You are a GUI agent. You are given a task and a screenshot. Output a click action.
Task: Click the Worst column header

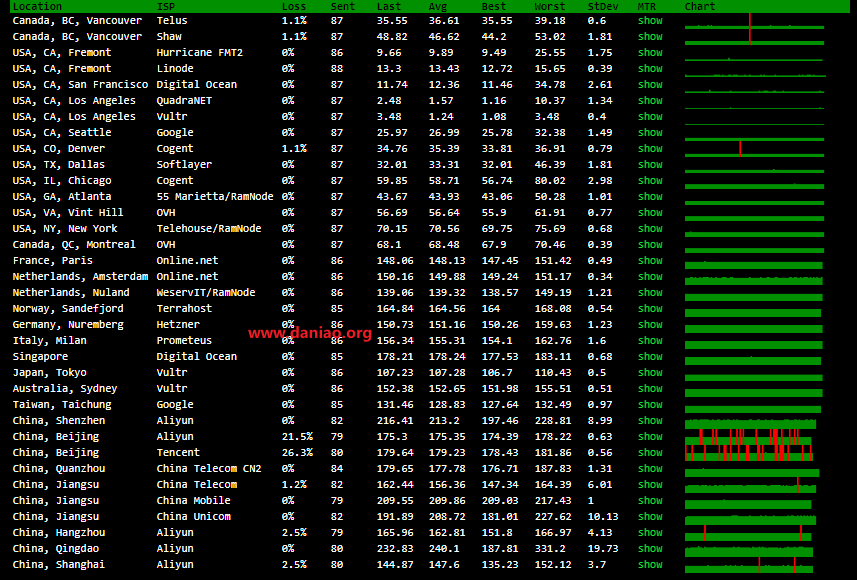pos(550,7)
